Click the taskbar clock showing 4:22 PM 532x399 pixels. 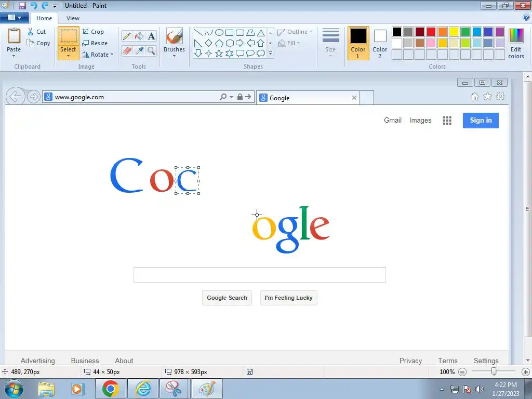(506, 389)
